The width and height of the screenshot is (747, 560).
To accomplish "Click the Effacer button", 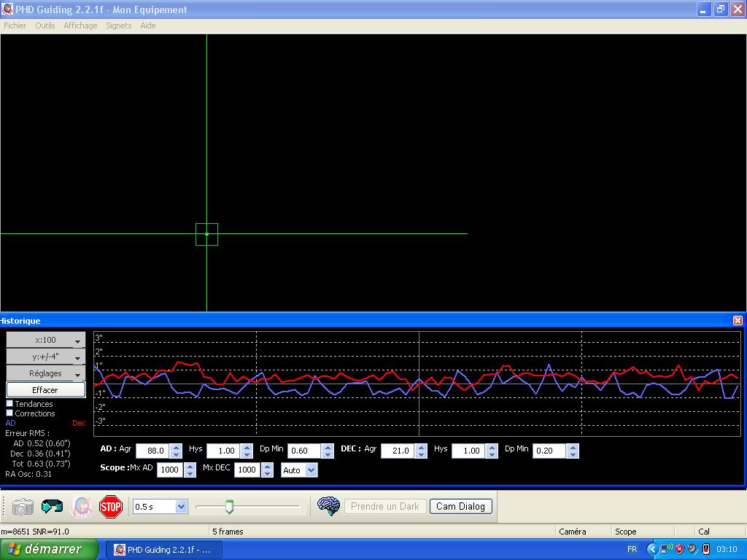I will [x=46, y=390].
